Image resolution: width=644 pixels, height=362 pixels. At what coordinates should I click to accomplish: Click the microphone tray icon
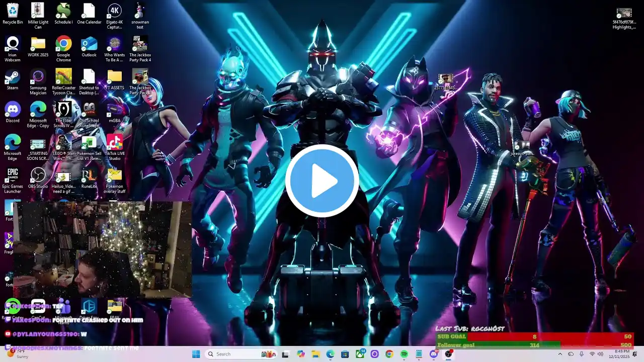pos(582,354)
